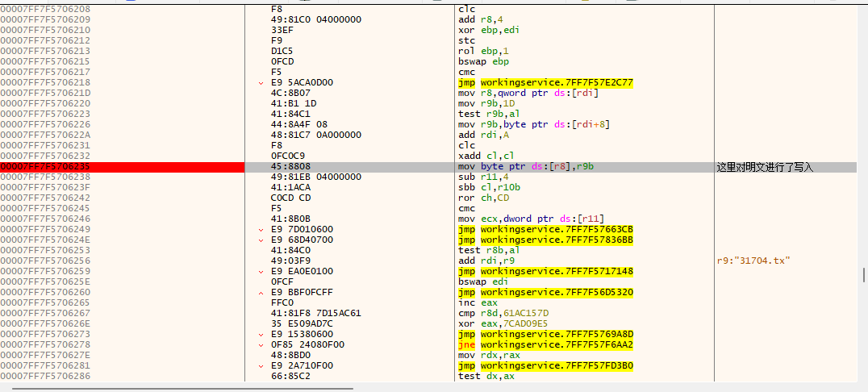Viewport: 868px width, 392px height.
Task: Follow jmp workingservice.7FF7F57663CB instruction
Action: [546, 229]
